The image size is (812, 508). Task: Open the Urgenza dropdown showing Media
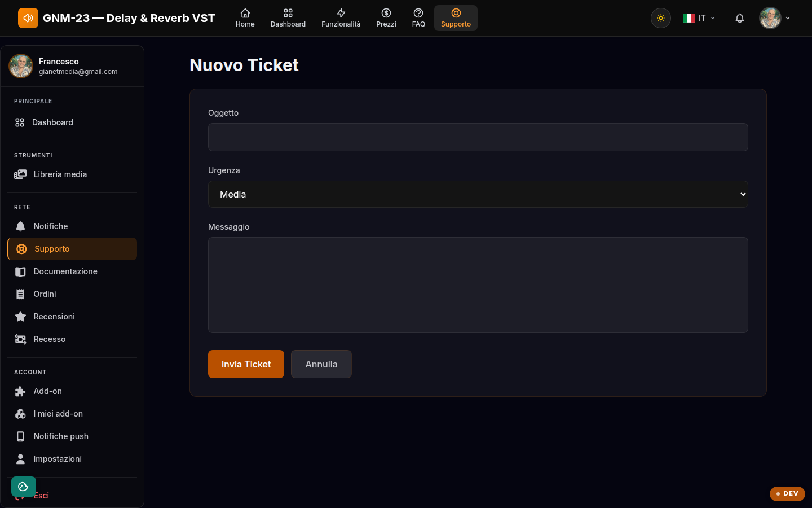[478, 194]
